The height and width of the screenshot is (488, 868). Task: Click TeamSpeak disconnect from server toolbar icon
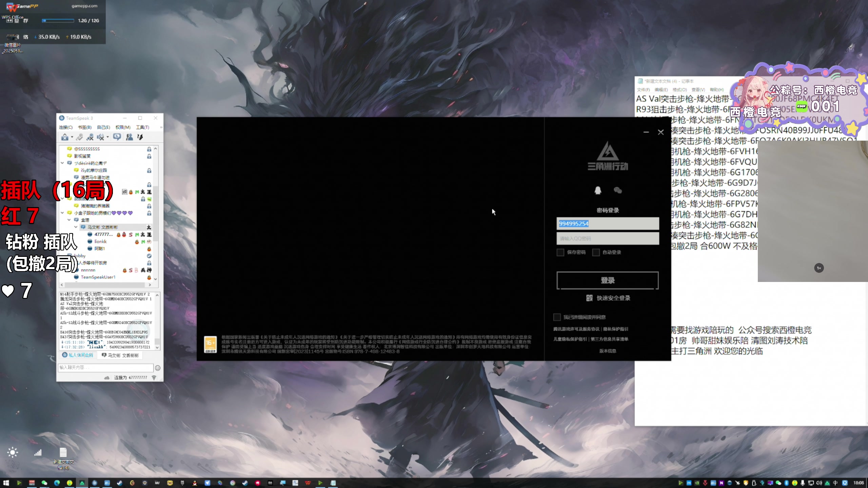(x=65, y=137)
